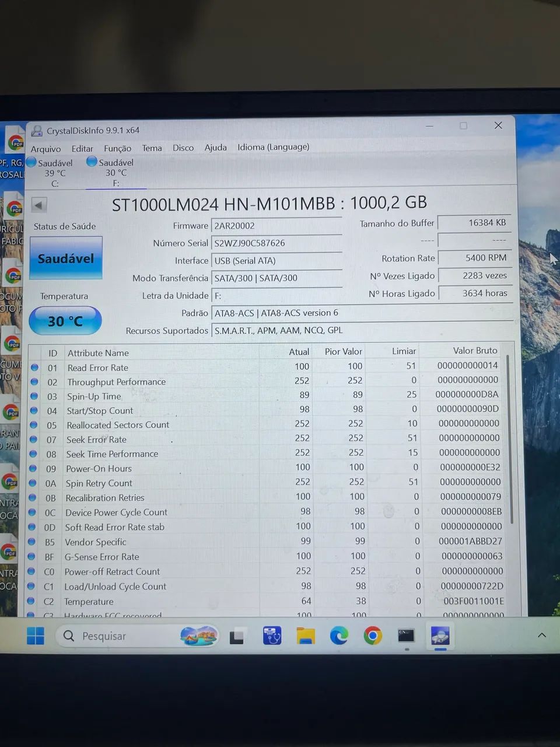Open the Windows Start menu
560x747 pixels.
click(36, 636)
